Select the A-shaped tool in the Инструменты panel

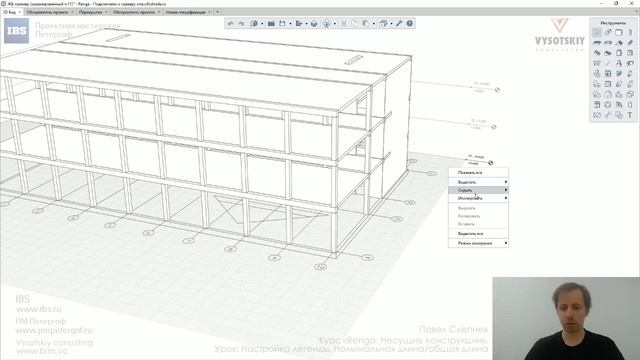(x=619, y=63)
